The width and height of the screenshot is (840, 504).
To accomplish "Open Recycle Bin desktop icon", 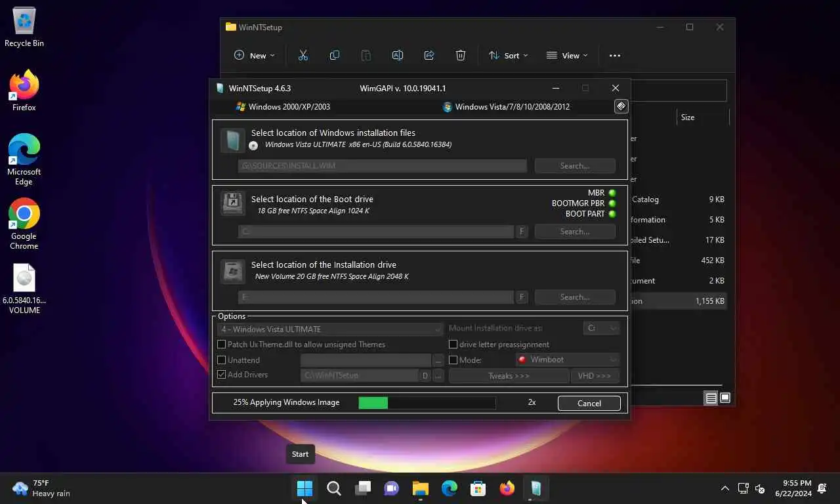I will pyautogui.click(x=24, y=28).
